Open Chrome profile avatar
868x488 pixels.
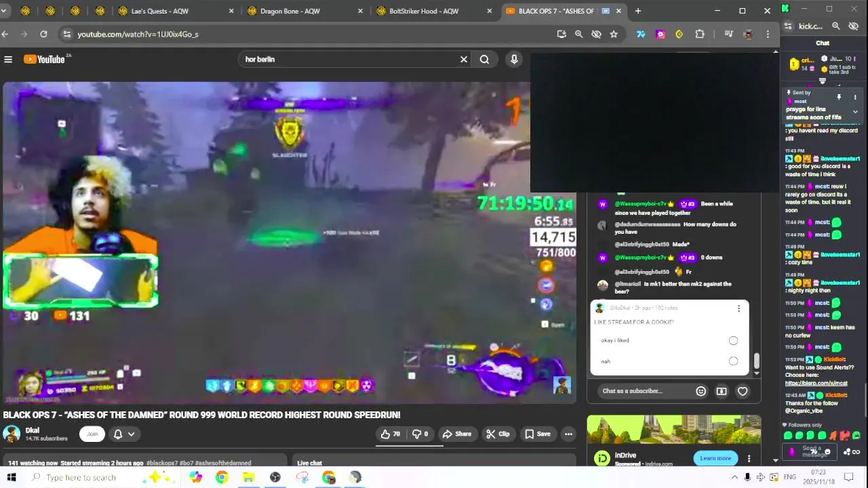click(748, 34)
